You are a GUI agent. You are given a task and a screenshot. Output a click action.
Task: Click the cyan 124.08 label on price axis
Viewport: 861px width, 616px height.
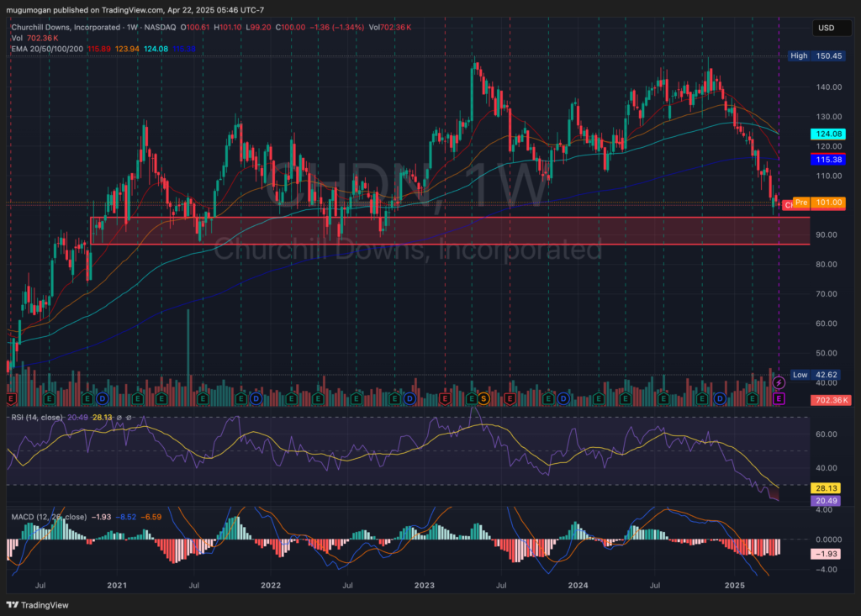pos(828,134)
